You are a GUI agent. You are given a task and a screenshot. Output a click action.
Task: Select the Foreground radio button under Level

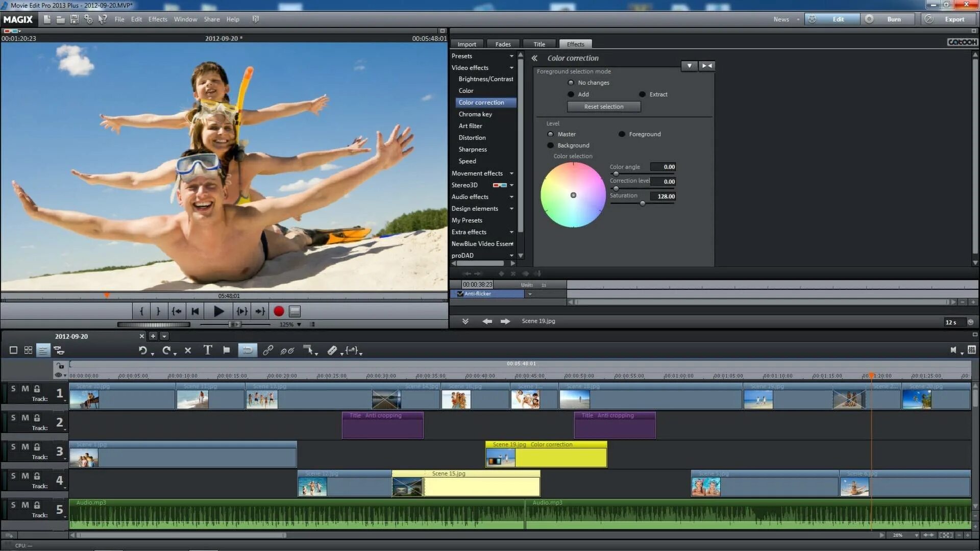[x=621, y=134]
